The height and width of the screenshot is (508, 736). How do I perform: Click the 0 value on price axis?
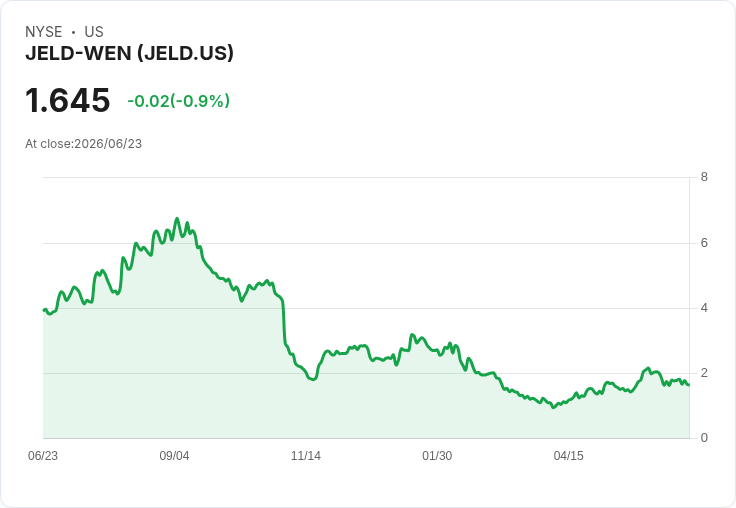(x=704, y=438)
